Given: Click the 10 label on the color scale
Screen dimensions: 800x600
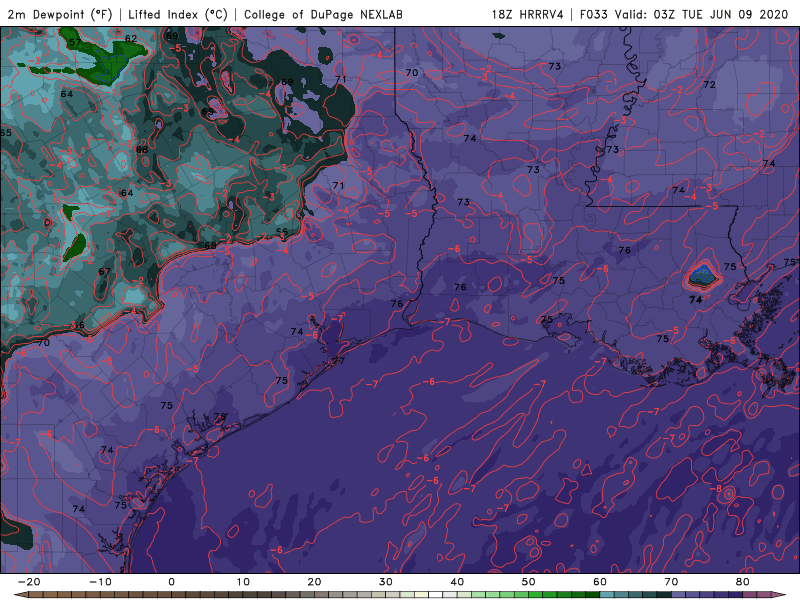Looking at the screenshot, I should tap(243, 582).
